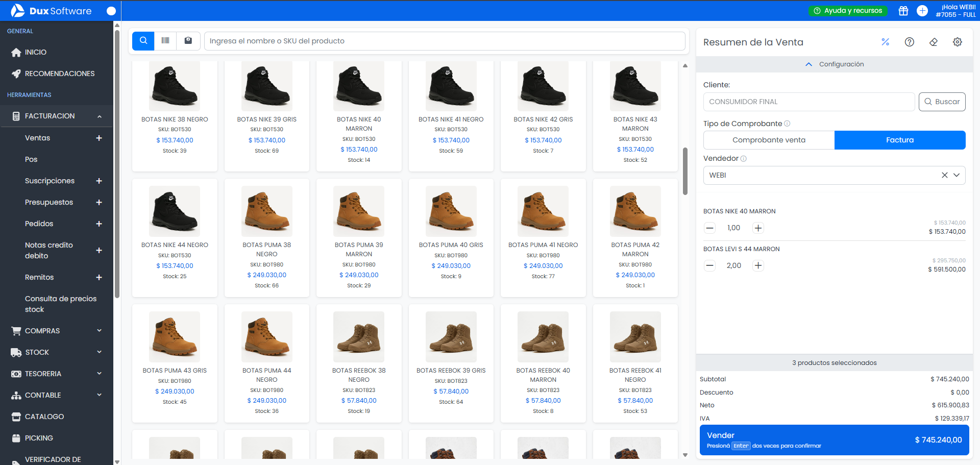Open Ayuda y recursos help button
This screenshot has width=980, height=465.
(x=848, y=11)
